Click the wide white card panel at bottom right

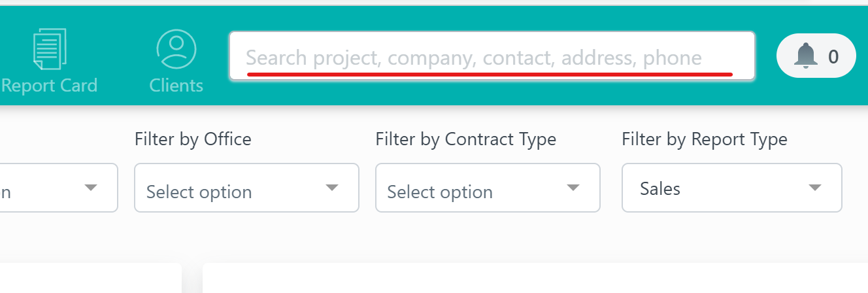pos(535,278)
